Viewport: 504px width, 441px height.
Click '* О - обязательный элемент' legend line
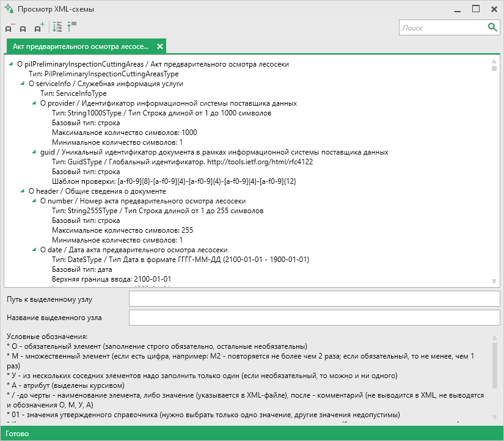click(157, 346)
